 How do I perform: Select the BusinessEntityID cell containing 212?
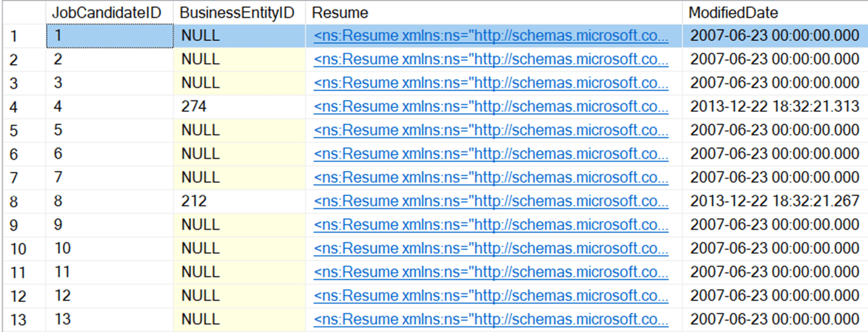pos(194,201)
